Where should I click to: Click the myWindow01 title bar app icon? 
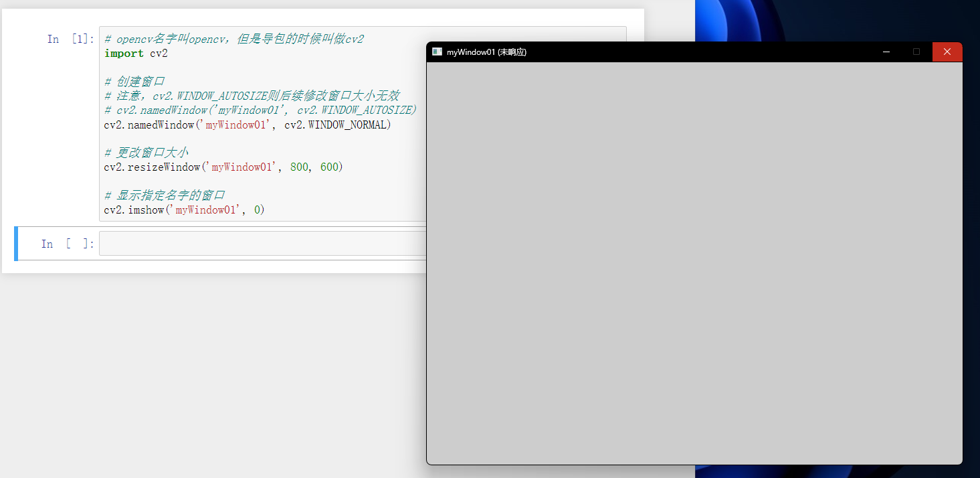tap(437, 52)
